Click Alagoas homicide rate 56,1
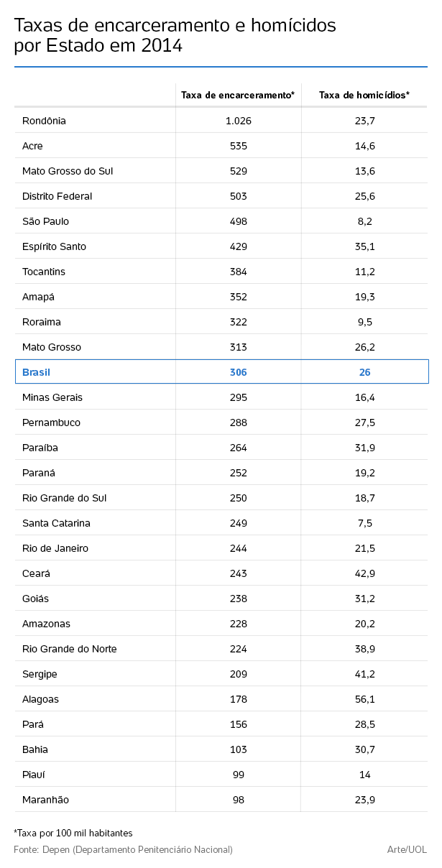This screenshot has height=868, width=442. coord(365,699)
